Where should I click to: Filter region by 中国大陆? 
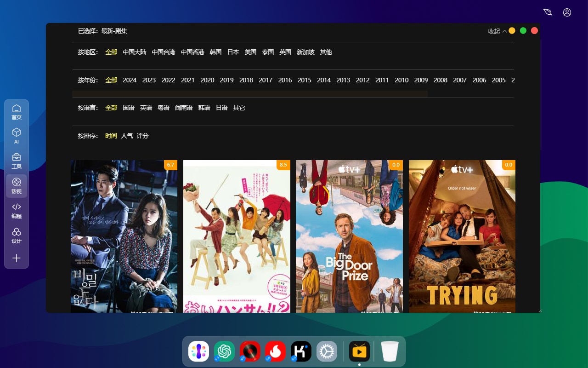pos(135,52)
